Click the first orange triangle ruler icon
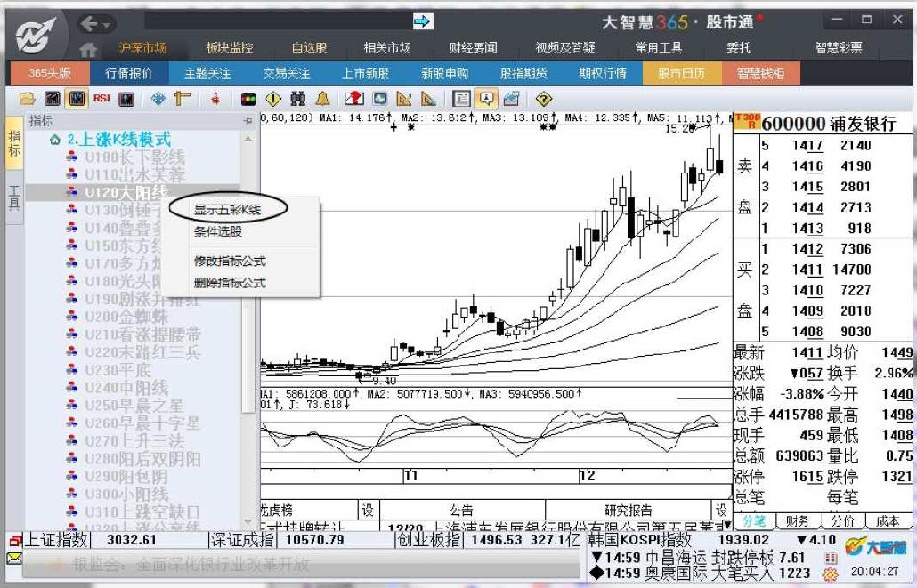Screen dimensions: 917x588 [x=404, y=98]
